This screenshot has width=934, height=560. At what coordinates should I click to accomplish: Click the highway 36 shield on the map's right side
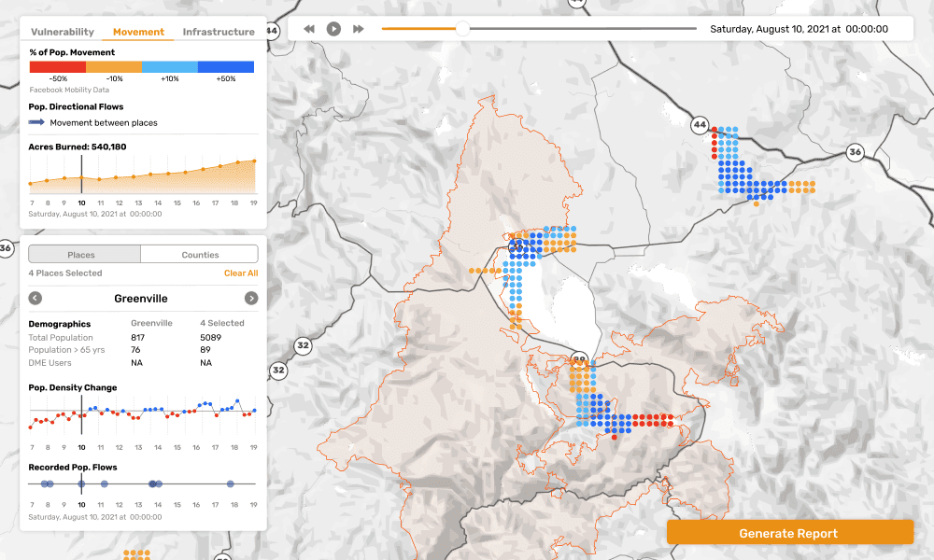click(855, 152)
